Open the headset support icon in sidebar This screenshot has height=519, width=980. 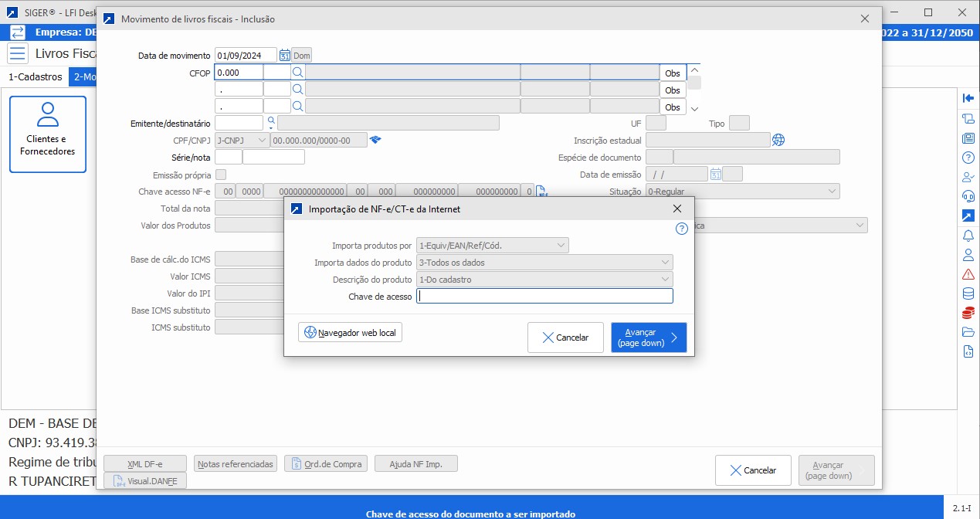pos(968,196)
